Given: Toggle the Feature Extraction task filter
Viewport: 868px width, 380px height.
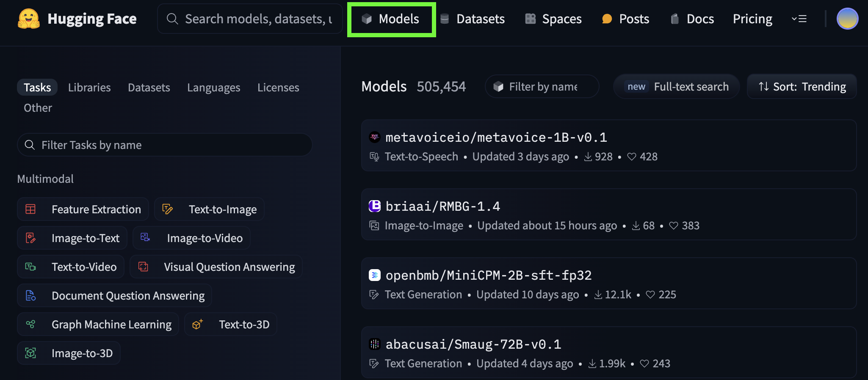Looking at the screenshot, I should [x=83, y=209].
